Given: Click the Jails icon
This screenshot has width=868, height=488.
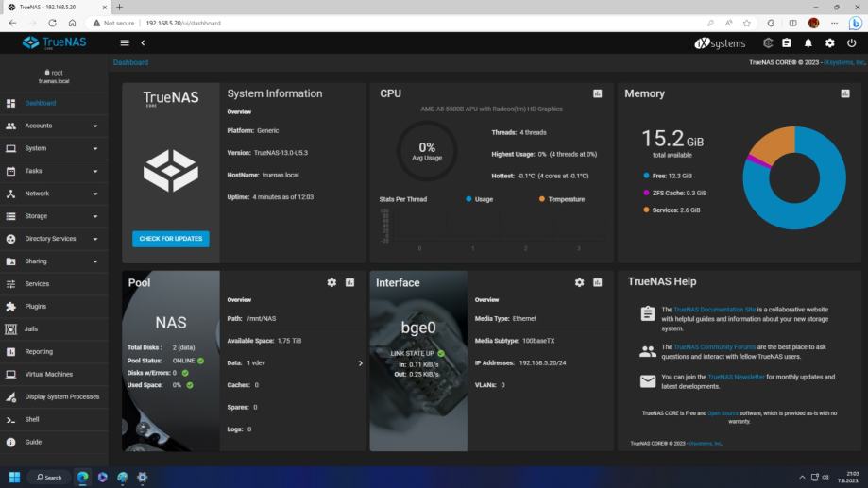Looking at the screenshot, I should click(10, 329).
